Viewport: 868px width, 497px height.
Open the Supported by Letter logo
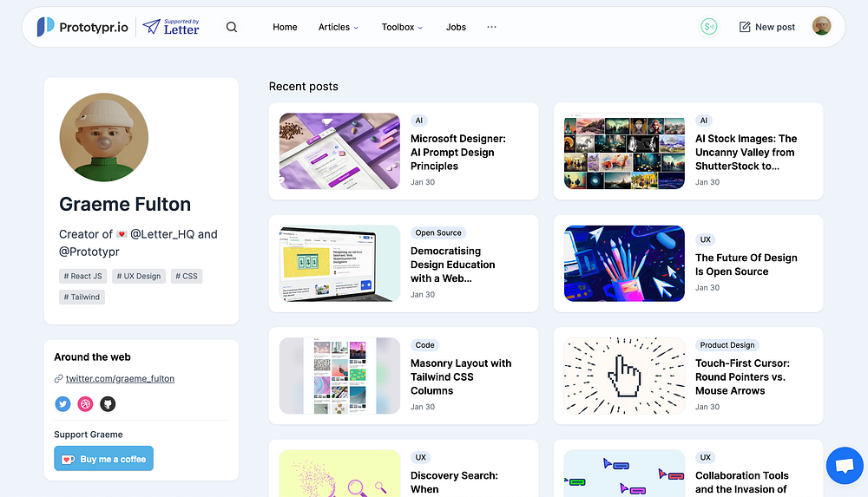(171, 27)
